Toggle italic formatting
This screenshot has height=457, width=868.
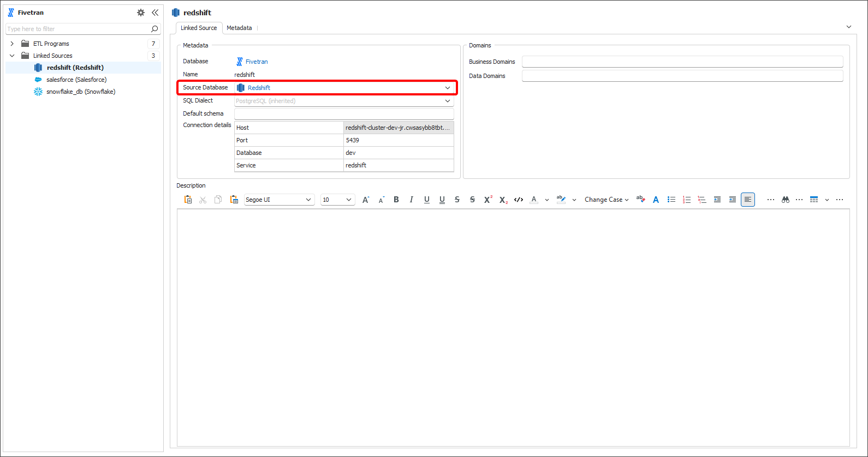click(x=412, y=200)
